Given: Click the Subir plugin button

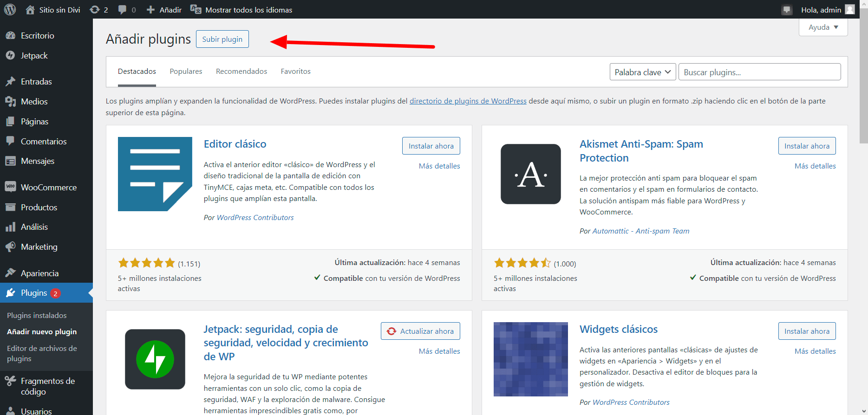Looking at the screenshot, I should click(x=222, y=39).
